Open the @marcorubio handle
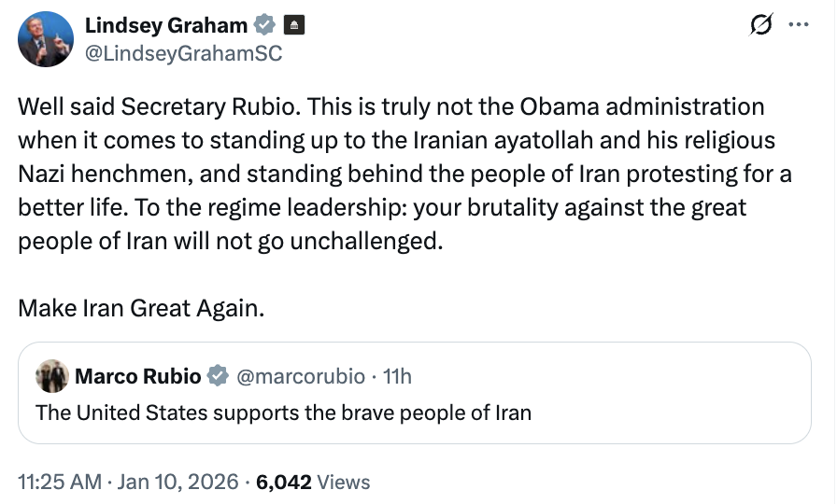 (x=299, y=376)
